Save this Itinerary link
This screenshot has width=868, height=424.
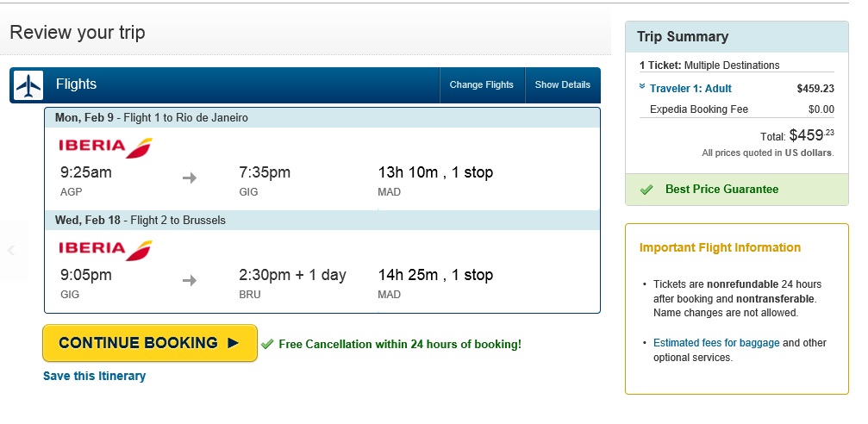point(94,376)
